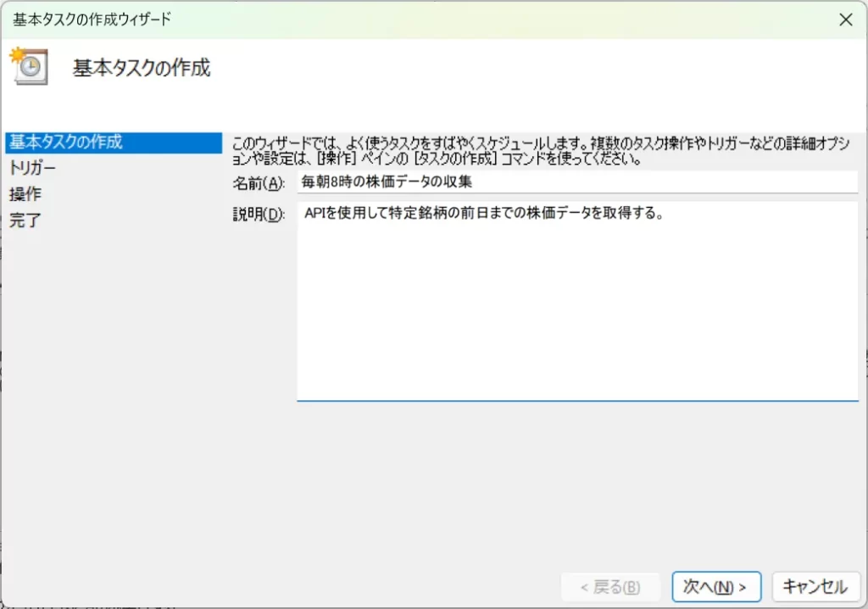Click the description sentence starting with APIを使用して
Image resolution: width=868 pixels, height=609 pixels.
coord(482,214)
